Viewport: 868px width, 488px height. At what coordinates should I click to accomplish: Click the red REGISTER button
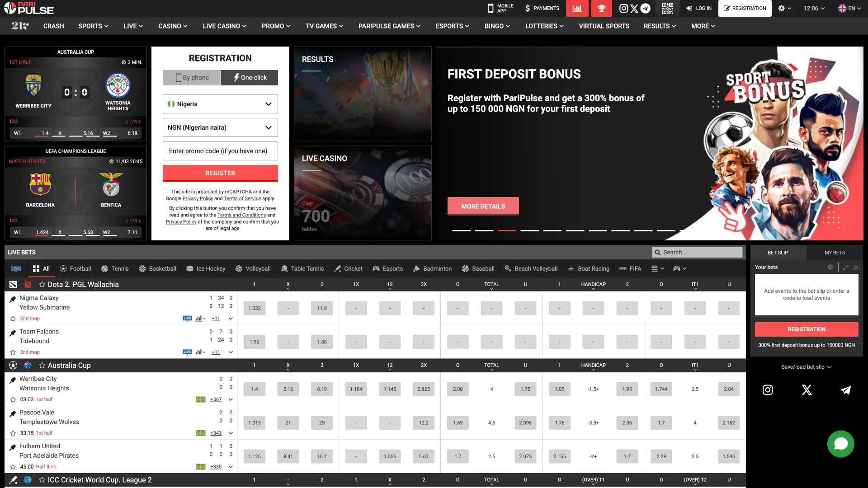point(220,173)
